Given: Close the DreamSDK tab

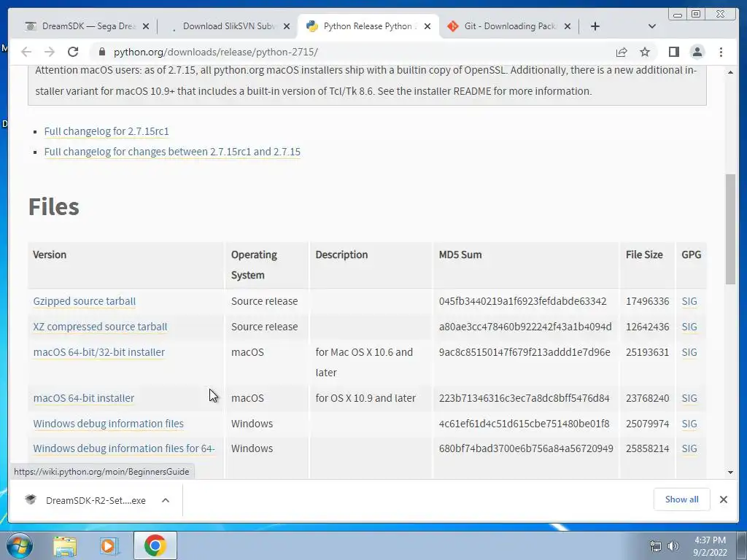Looking at the screenshot, I should pyautogui.click(x=146, y=26).
